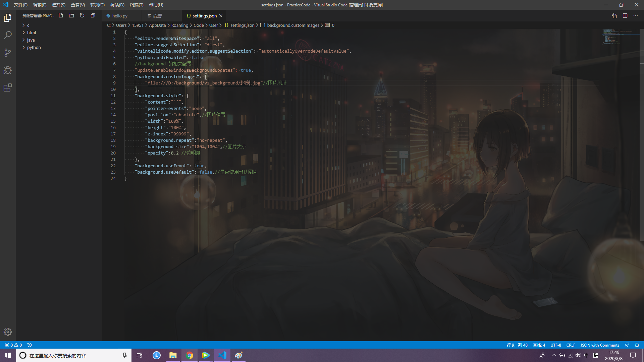Screen dimensions: 644x362
Task: Open the Manage settings gear
Action: pos(7,331)
